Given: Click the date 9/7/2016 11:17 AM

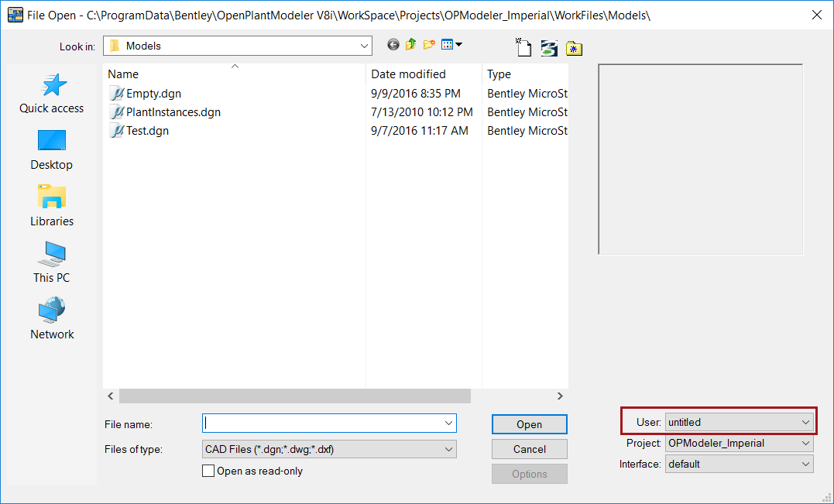Looking at the screenshot, I should point(420,131).
